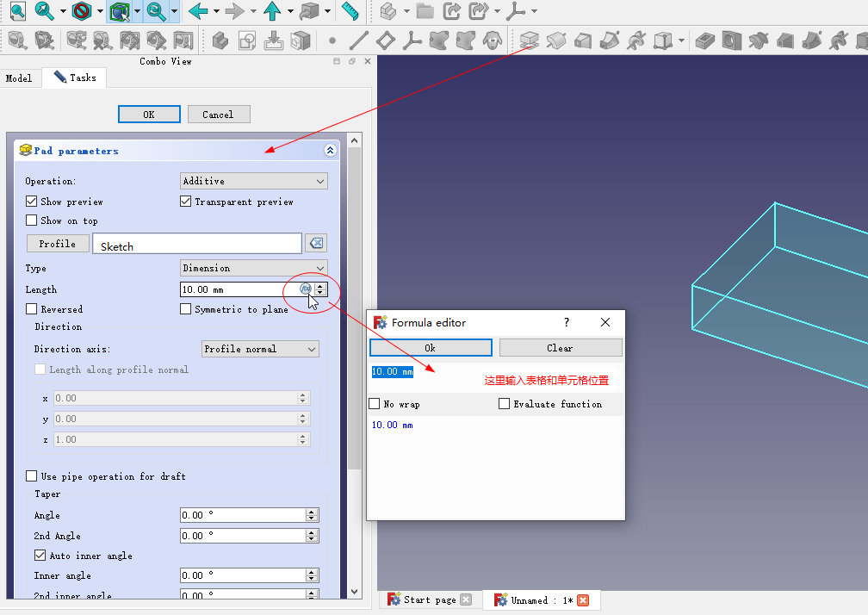Check Evaluate function in Formula editor
Screen dimensions: 868x615
(x=504, y=404)
